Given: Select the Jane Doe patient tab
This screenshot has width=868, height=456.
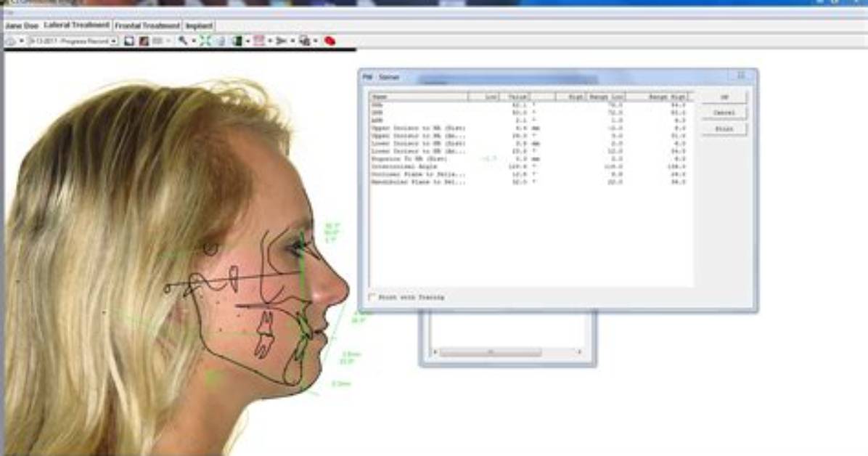Looking at the screenshot, I should [x=22, y=26].
